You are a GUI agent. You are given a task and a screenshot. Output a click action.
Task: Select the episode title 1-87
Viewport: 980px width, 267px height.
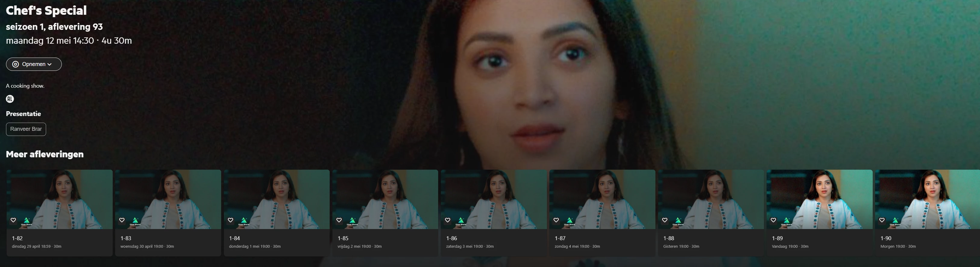560,238
